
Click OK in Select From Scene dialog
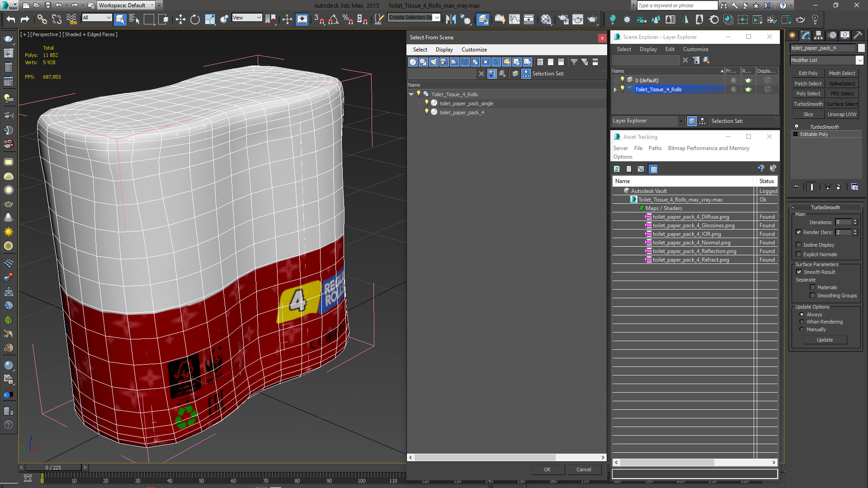[x=547, y=469]
